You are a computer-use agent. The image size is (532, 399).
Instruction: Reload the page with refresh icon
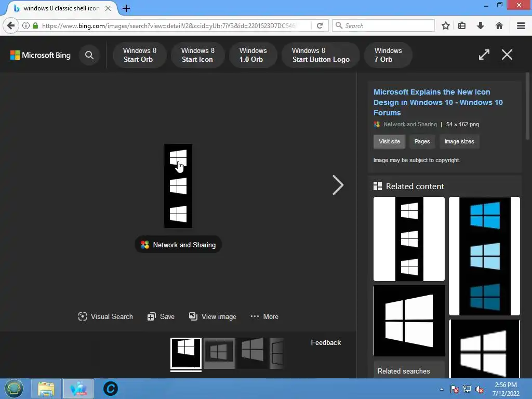pyautogui.click(x=320, y=26)
